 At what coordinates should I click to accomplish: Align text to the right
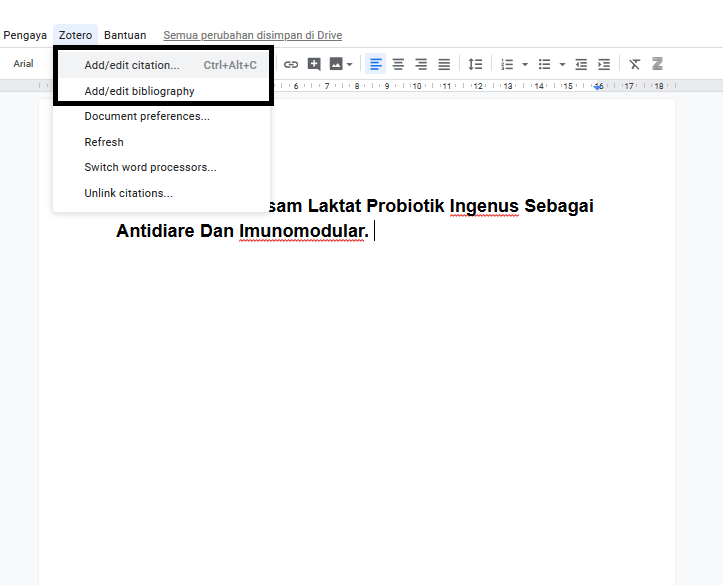(421, 64)
